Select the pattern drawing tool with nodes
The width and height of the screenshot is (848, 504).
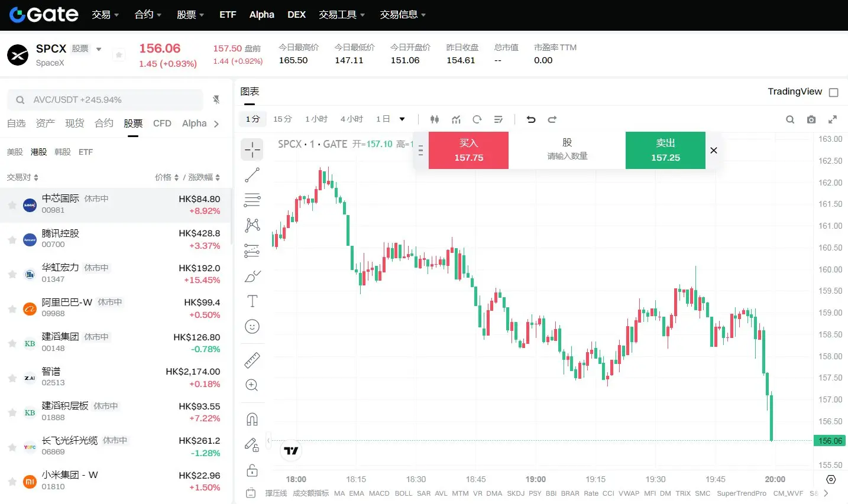coord(253,225)
